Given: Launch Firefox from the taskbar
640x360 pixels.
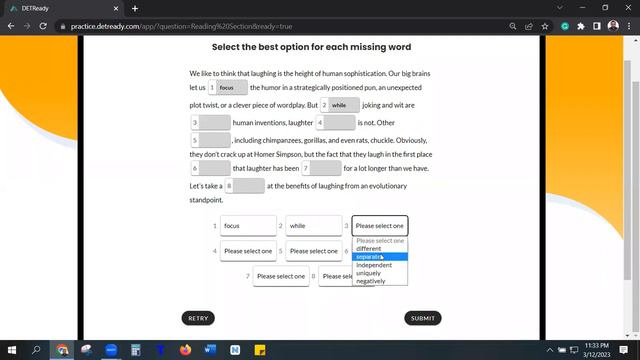Looking at the screenshot, I should pyautogui.click(x=185, y=350).
